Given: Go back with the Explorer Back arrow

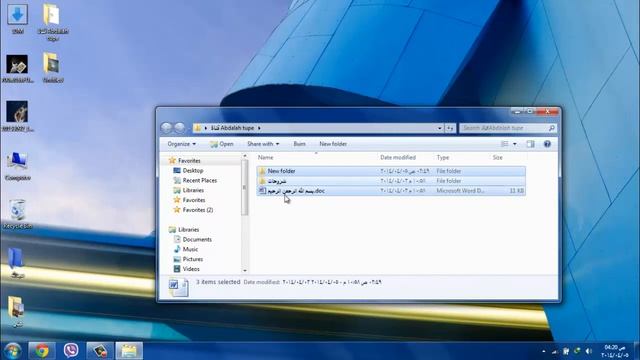Looking at the screenshot, I should coord(166,128).
